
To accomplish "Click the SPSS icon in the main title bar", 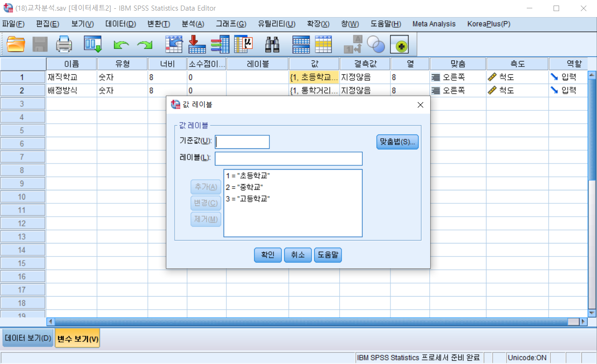I will coord(8,8).
